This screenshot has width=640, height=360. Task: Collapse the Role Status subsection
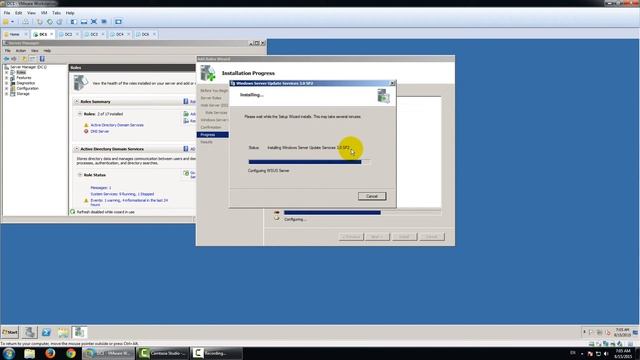[x=80, y=175]
